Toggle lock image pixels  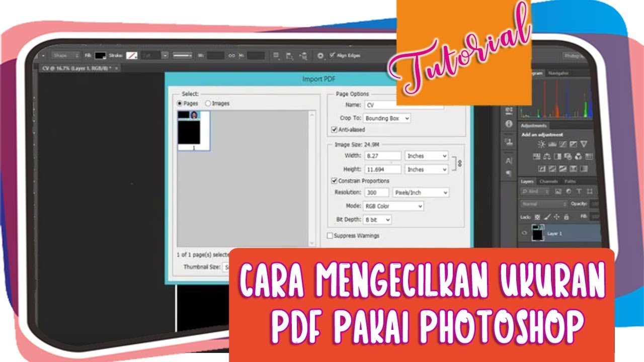[x=547, y=217]
